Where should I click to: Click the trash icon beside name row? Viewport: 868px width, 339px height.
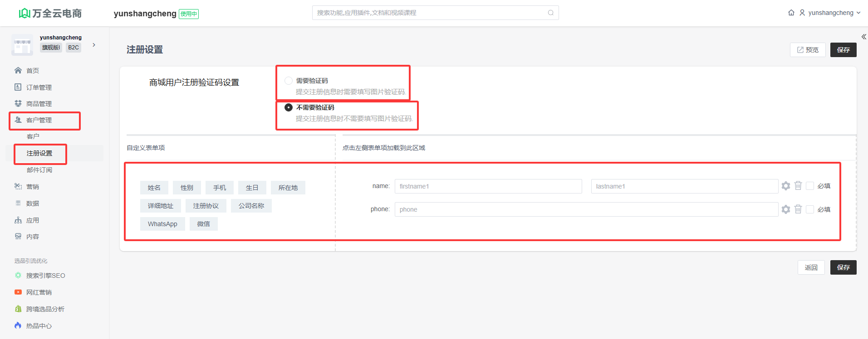(x=798, y=186)
